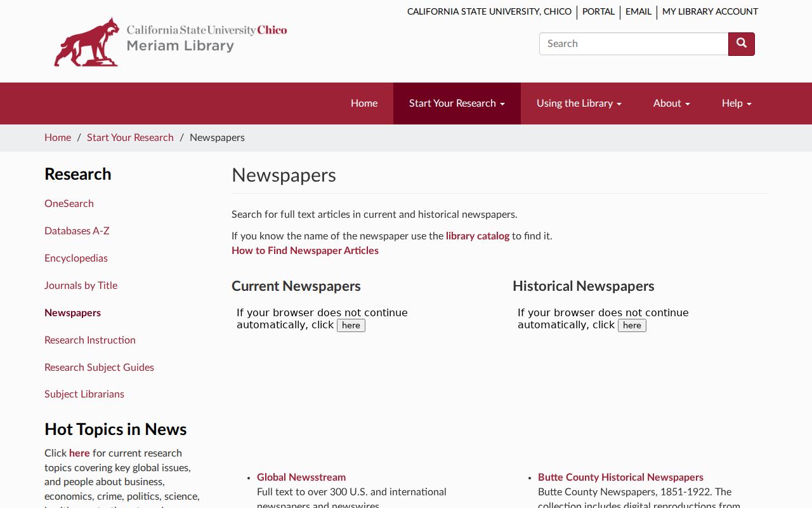Open Research Subject Guides sidebar link
Image resolution: width=812 pixels, height=508 pixels.
coord(99,368)
